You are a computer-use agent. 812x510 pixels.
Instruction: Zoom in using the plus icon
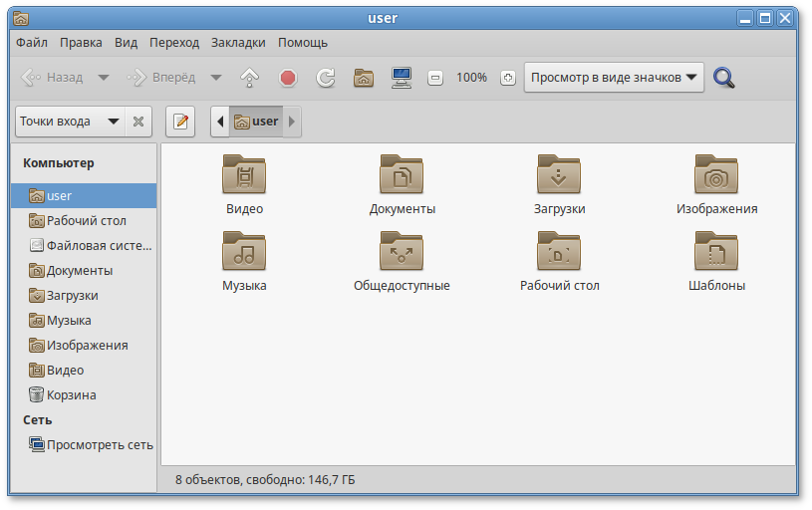(507, 78)
